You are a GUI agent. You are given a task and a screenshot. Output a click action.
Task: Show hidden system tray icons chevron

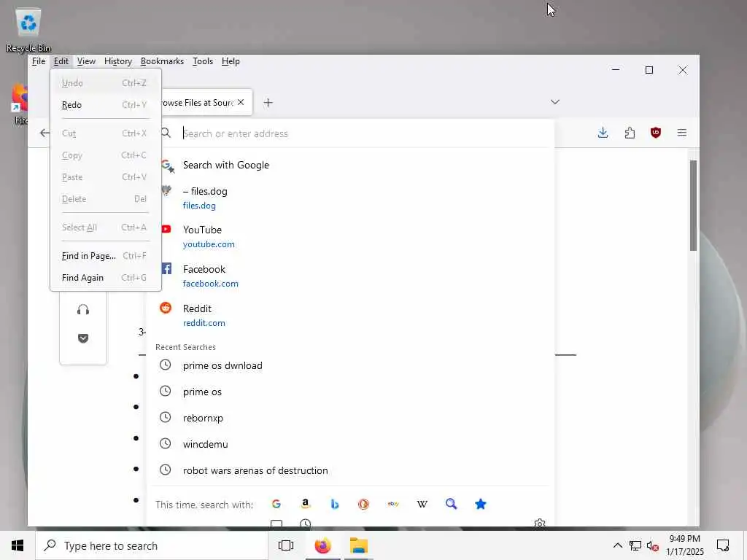(x=617, y=545)
